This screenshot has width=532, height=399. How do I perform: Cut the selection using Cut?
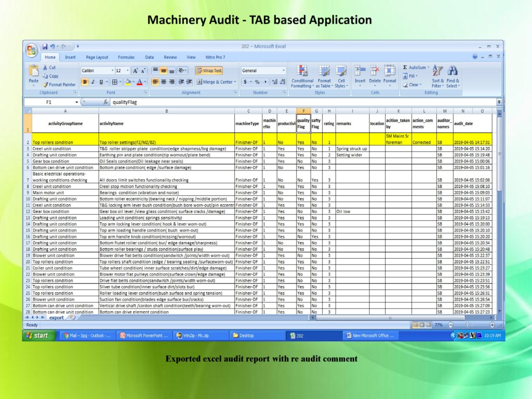tap(49, 68)
